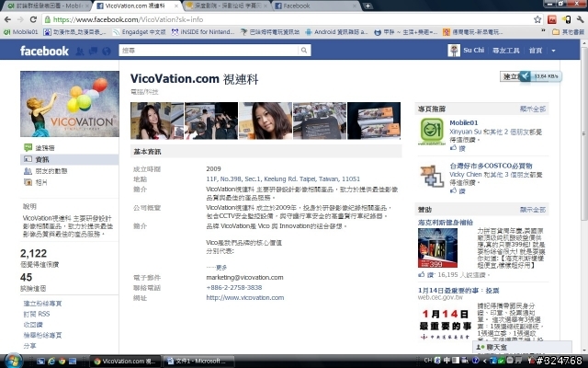The image size is (588, 368).
Task: Select Photos item in left sidebar
Action: point(69,182)
